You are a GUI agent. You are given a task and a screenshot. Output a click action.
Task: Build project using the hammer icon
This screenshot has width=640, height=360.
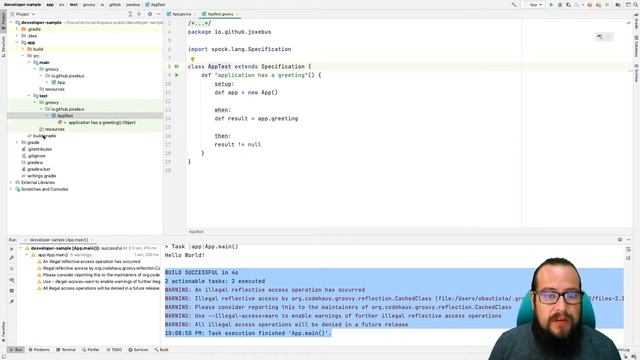tap(514, 5)
